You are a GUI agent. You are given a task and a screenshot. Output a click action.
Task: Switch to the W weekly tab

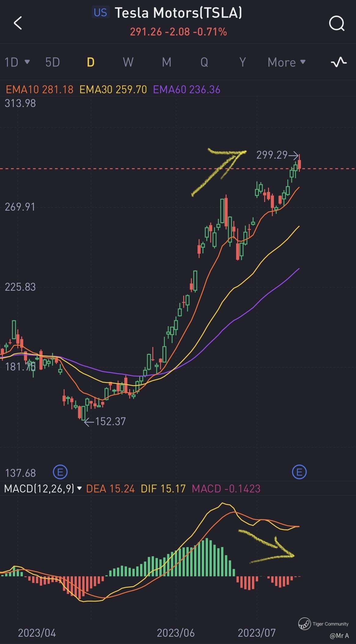128,62
